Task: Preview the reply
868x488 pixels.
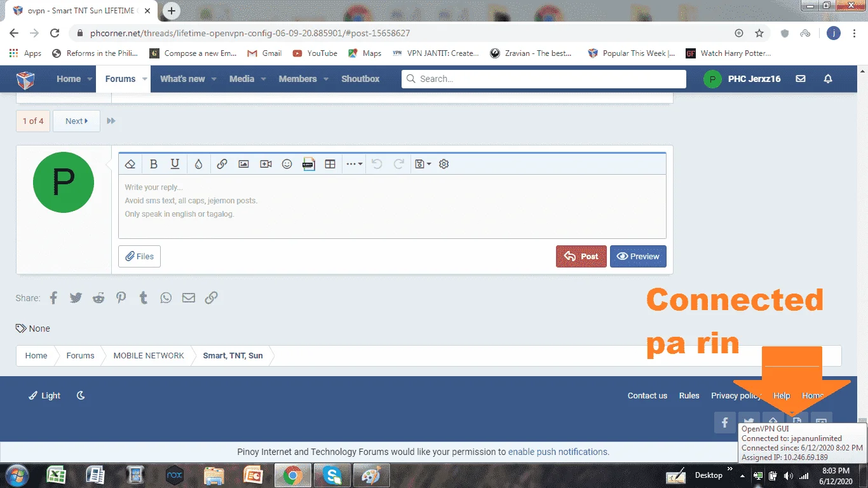Action: click(638, 256)
